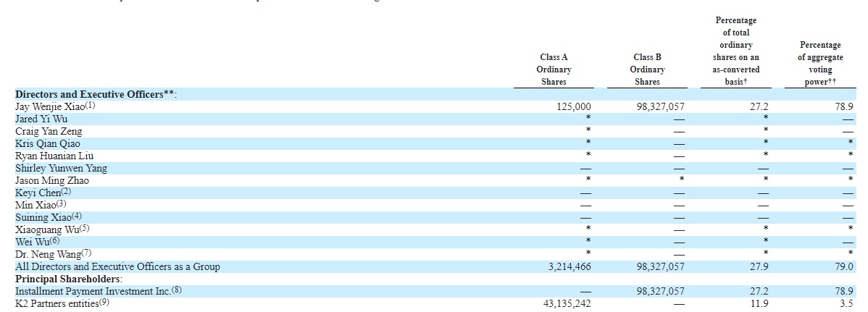Select the Class B Ordinary Shares column header

647,69
